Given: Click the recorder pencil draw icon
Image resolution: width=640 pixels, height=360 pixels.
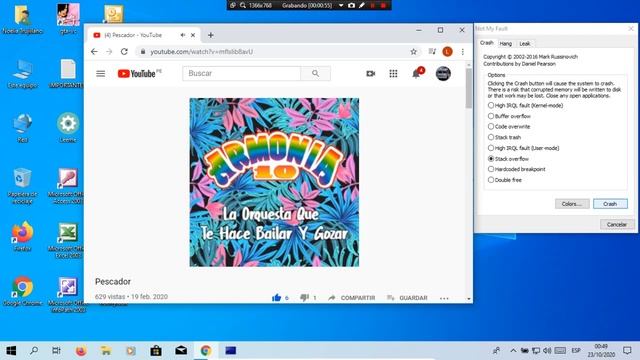Looking at the screenshot, I should (x=362, y=5).
